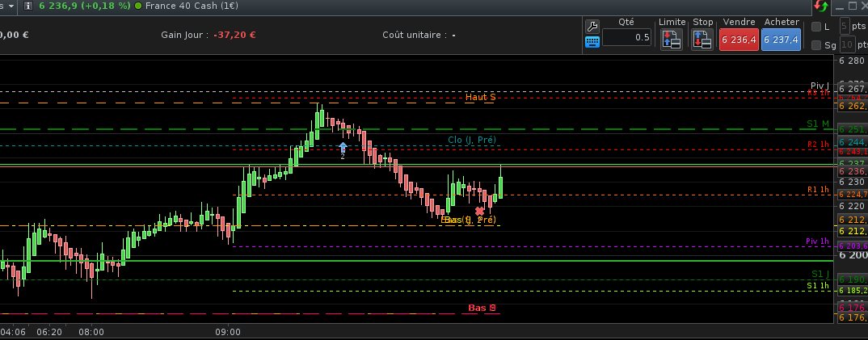
Task: Click the 6 220 price axis label
Action: pyautogui.click(x=851, y=206)
